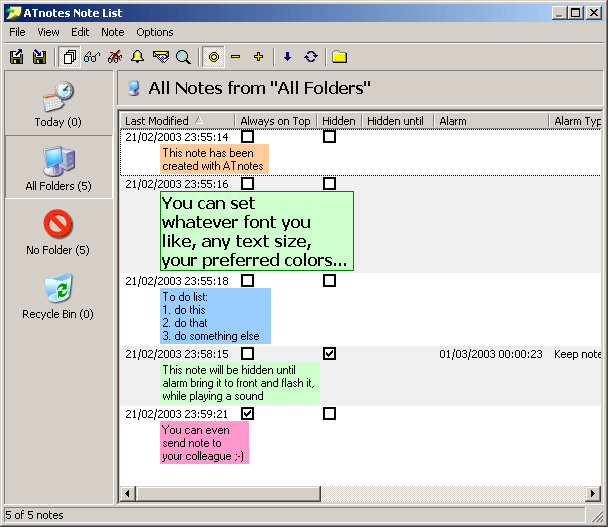608x527 pixels.
Task: Click the crossed-out glasses hide notes icon
Action: (115, 57)
